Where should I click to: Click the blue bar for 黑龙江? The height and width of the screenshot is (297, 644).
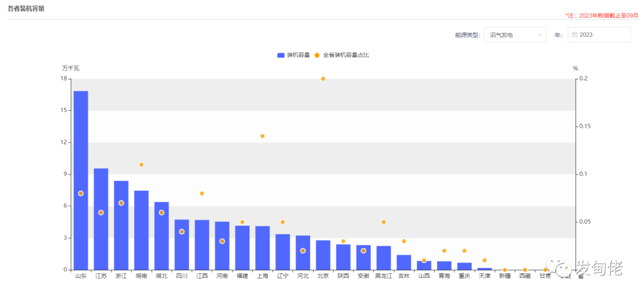(x=383, y=258)
